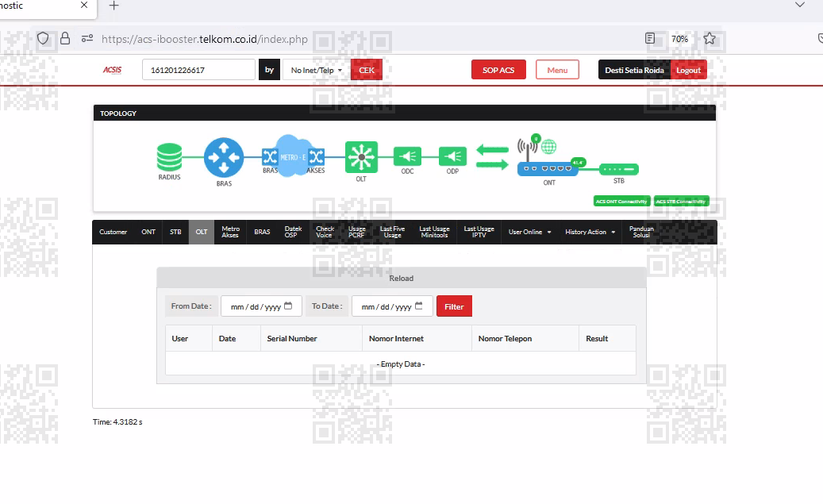Open the To Date calendar picker icon
This screenshot has height=504, width=823.
(418, 306)
